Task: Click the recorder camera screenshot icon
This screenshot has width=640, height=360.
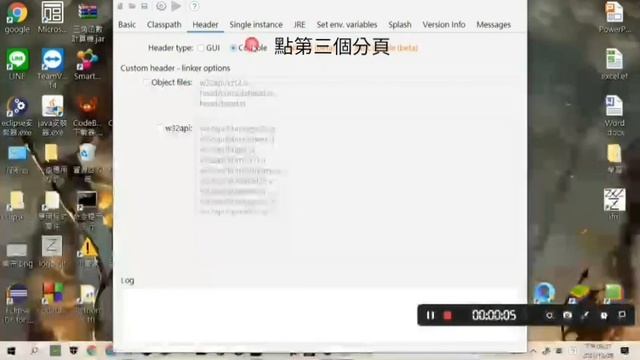Action: tap(567, 316)
